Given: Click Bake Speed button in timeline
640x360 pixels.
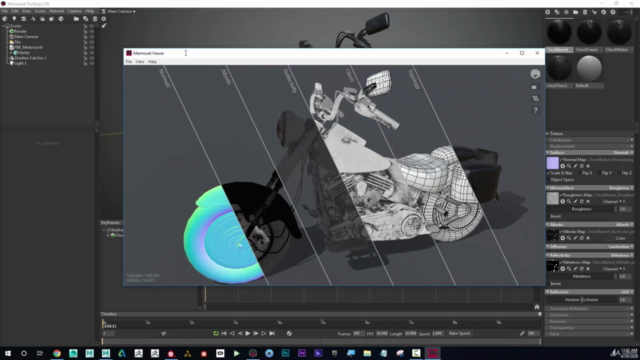Looking at the screenshot, I should [x=460, y=333].
